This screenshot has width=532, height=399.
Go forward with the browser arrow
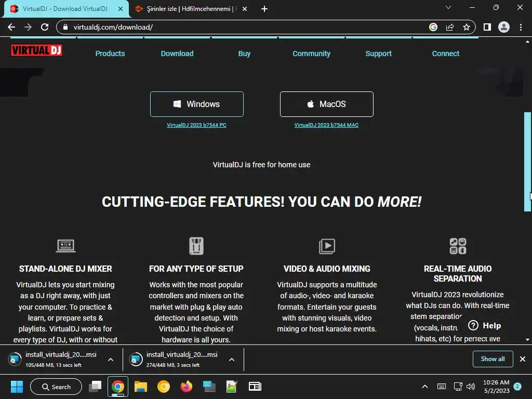28,27
